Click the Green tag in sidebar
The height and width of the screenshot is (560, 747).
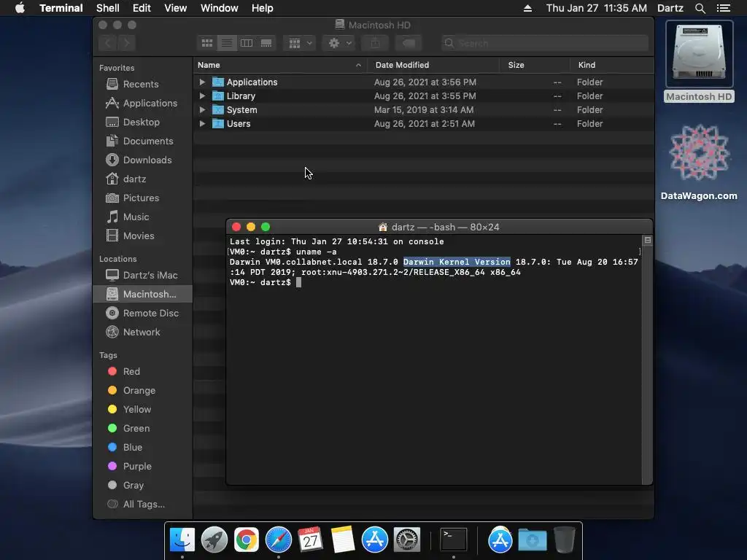click(x=143, y=429)
